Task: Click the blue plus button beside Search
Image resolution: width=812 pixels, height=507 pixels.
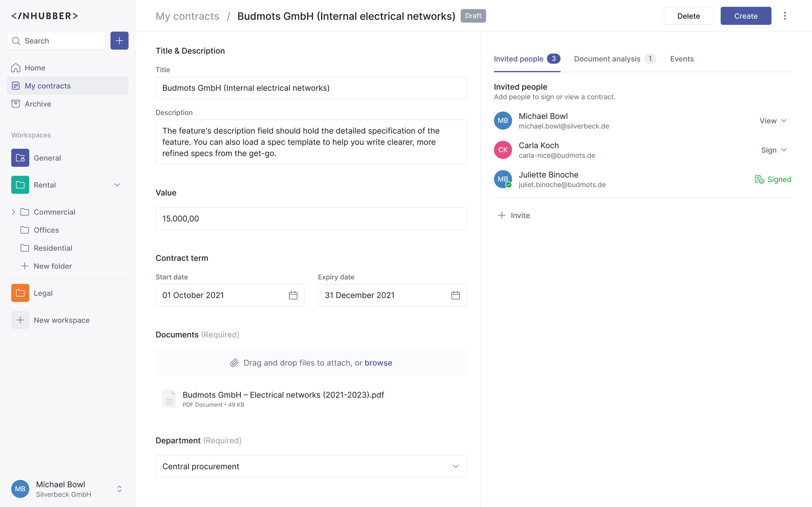Action: pyautogui.click(x=119, y=41)
